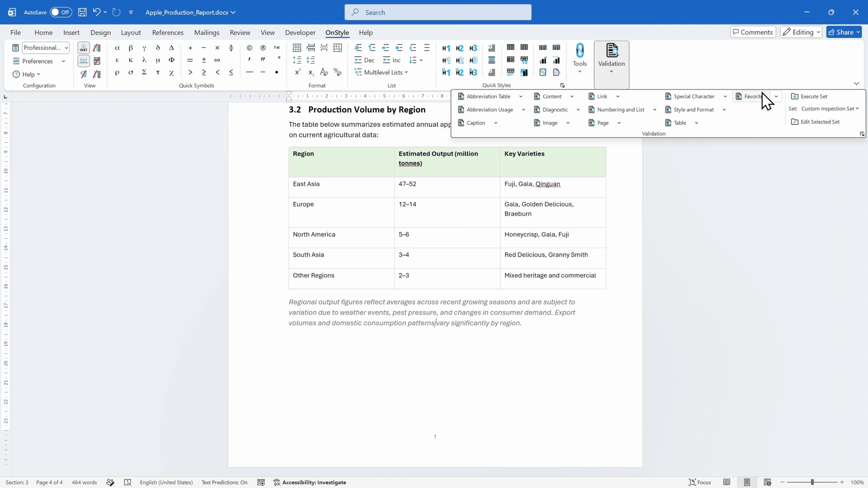Apply subscript formatting x₂
Image resolution: width=868 pixels, height=488 pixels.
tap(311, 72)
